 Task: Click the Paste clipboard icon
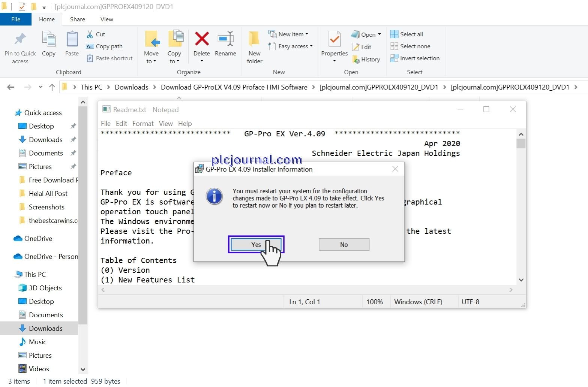coord(72,39)
